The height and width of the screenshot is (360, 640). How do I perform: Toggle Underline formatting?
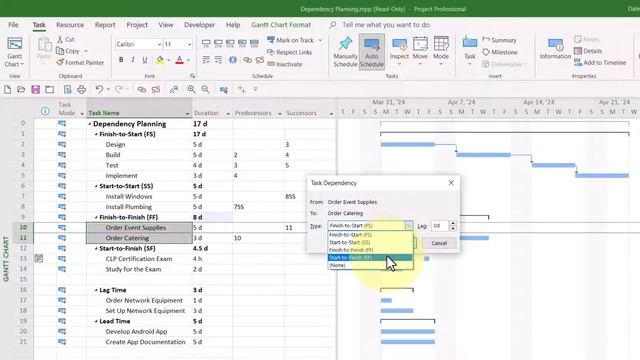[144, 60]
